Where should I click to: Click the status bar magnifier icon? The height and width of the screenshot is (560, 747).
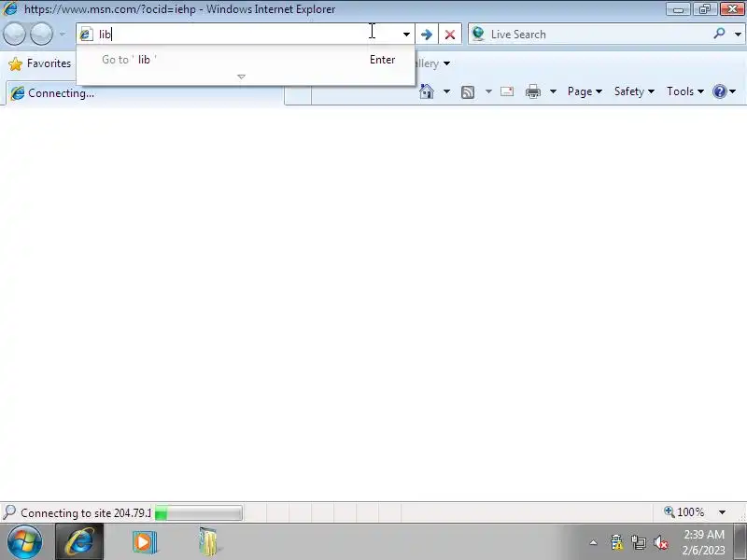pos(9,511)
